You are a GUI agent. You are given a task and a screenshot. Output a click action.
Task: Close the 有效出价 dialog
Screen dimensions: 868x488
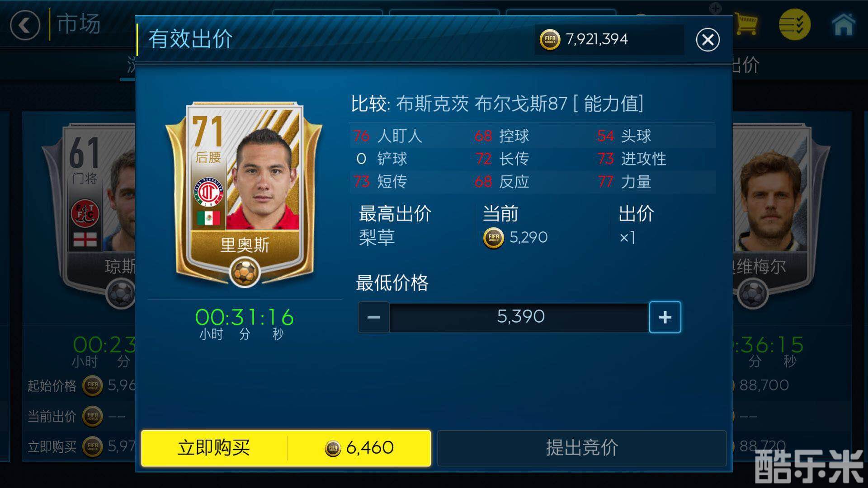click(708, 40)
